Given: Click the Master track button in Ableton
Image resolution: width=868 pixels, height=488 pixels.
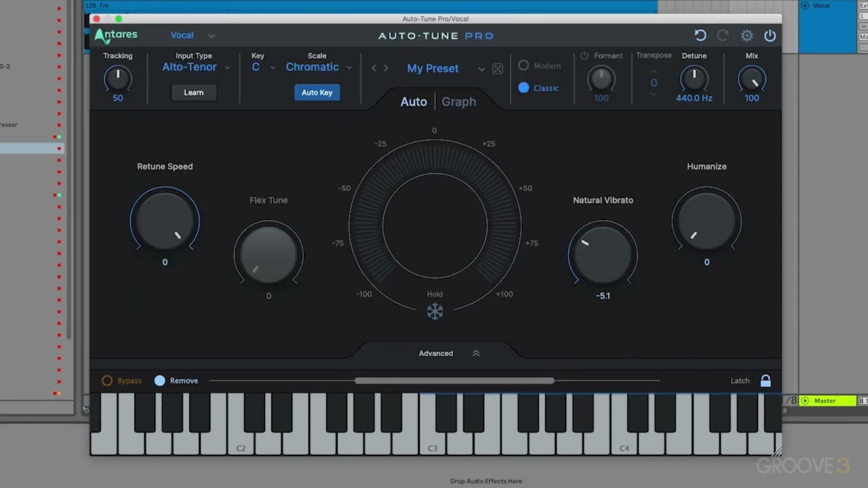Looking at the screenshot, I should click(828, 401).
